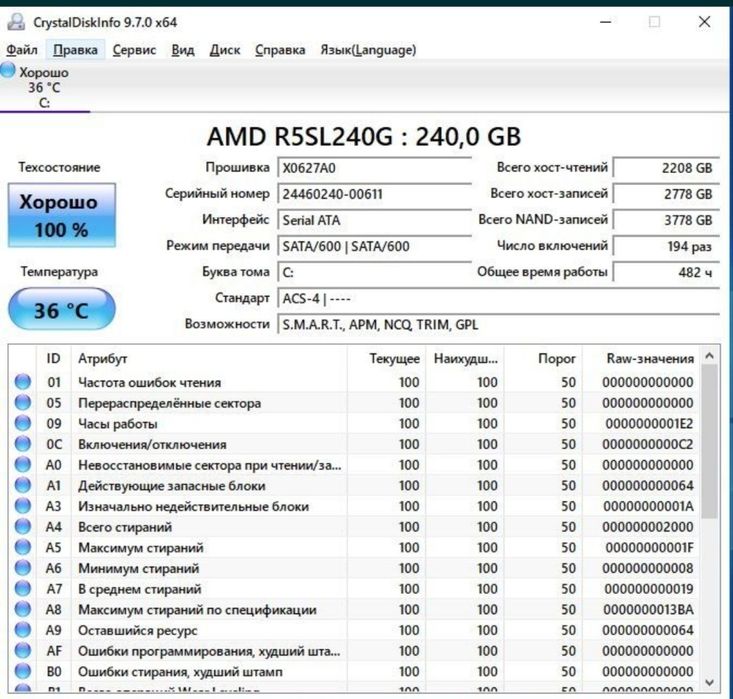Image resolution: width=733 pixels, height=699 pixels.
Task: Click the Serial ATA interface field
Action: pyautogui.click(x=374, y=220)
